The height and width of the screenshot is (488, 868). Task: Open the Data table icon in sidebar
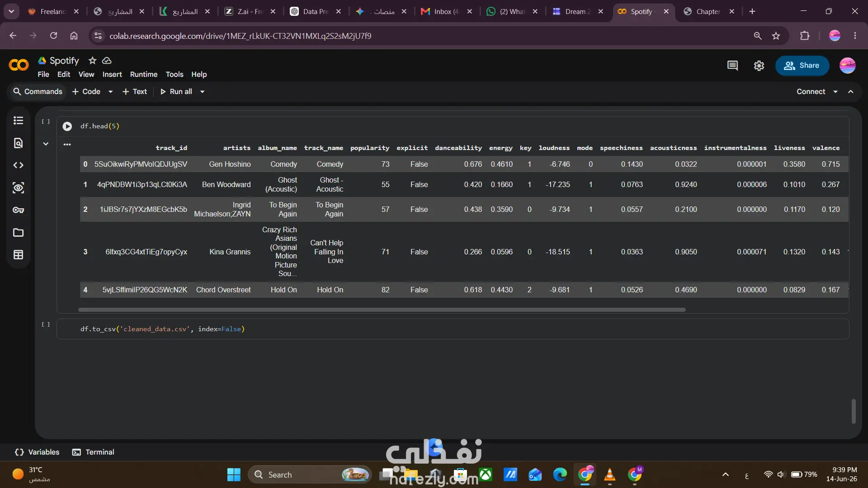pyautogui.click(x=18, y=255)
